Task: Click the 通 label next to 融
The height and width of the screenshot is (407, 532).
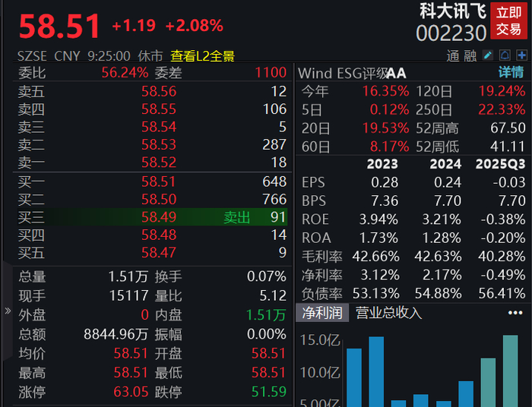Action: 453,56
